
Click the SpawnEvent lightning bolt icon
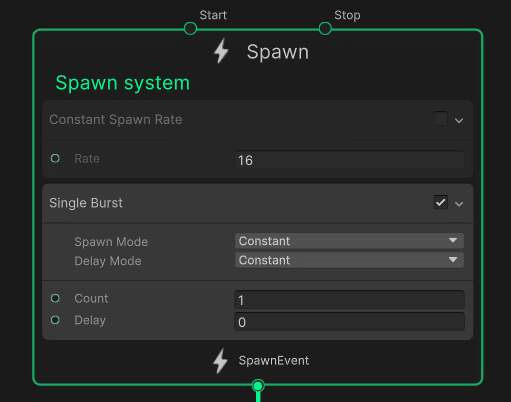[x=220, y=361]
